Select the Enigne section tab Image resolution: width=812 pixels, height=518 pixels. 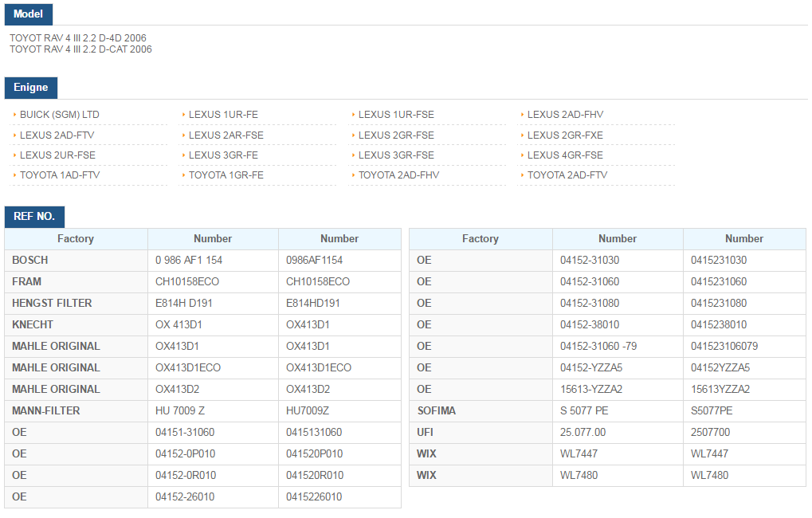(31, 88)
